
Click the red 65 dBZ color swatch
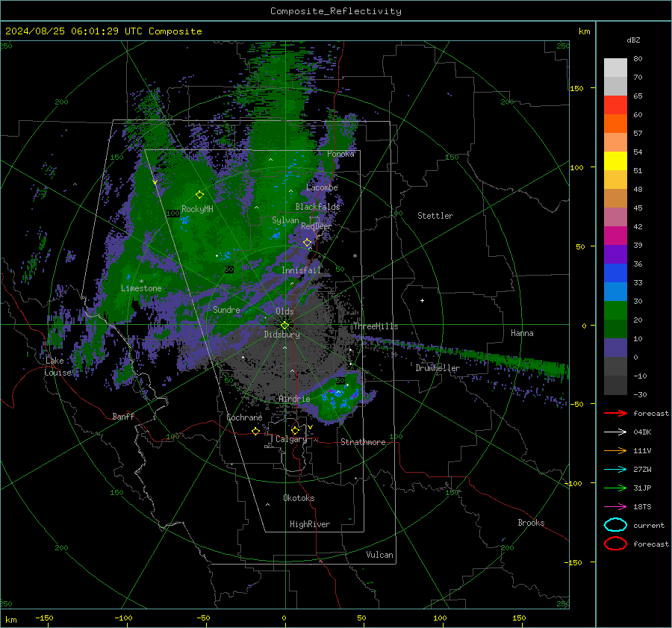[615, 105]
